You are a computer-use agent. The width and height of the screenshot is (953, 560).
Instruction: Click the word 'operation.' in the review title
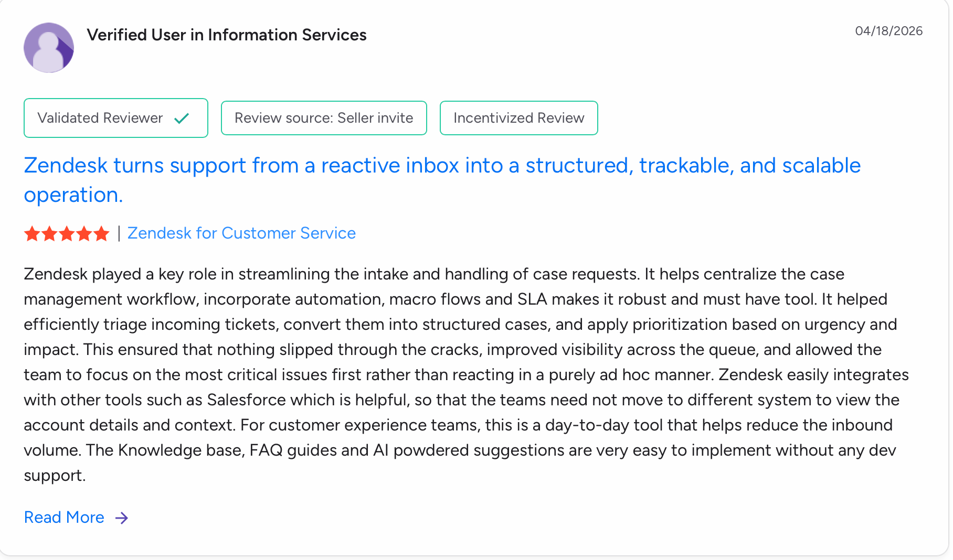click(x=73, y=195)
